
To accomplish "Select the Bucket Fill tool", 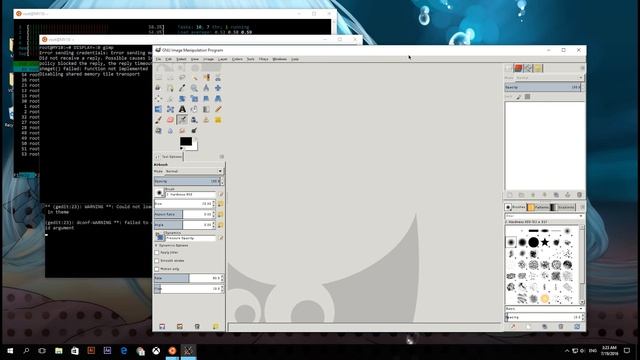I will [x=194, y=109].
